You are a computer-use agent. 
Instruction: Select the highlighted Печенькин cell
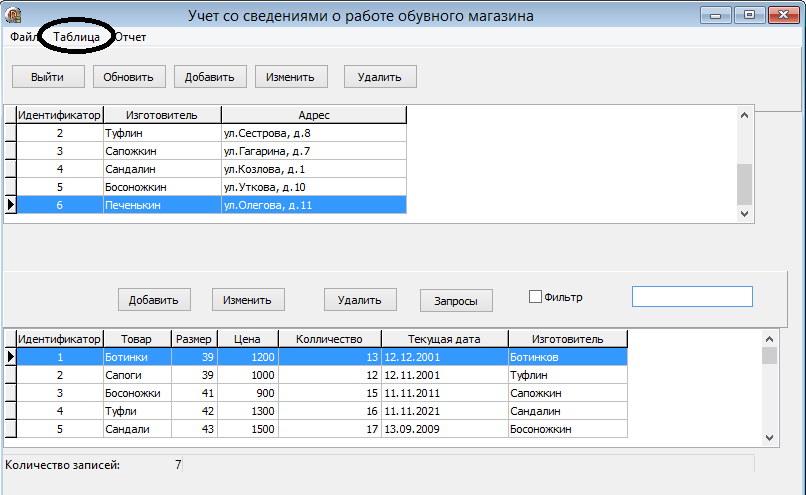pos(162,205)
